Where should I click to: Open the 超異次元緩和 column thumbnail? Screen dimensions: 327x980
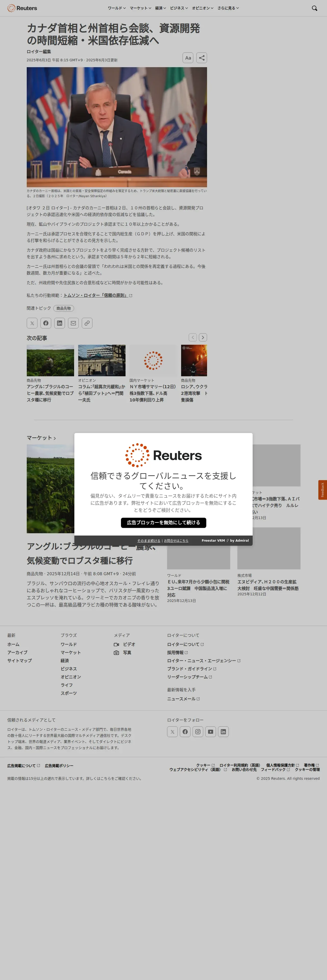102,361
